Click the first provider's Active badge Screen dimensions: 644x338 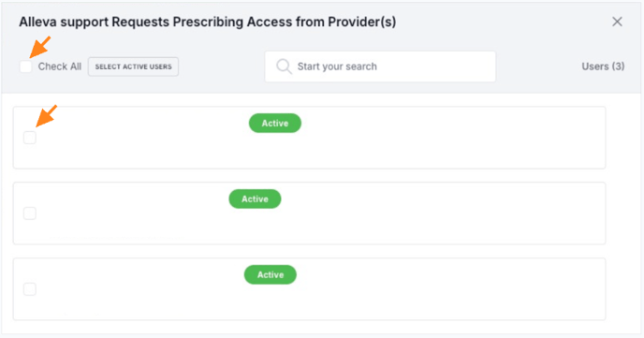pyautogui.click(x=275, y=124)
